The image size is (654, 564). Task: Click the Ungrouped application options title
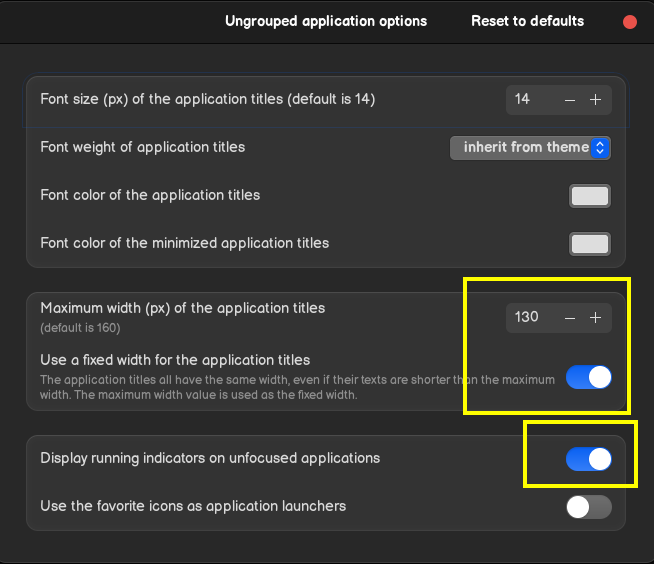pos(326,21)
